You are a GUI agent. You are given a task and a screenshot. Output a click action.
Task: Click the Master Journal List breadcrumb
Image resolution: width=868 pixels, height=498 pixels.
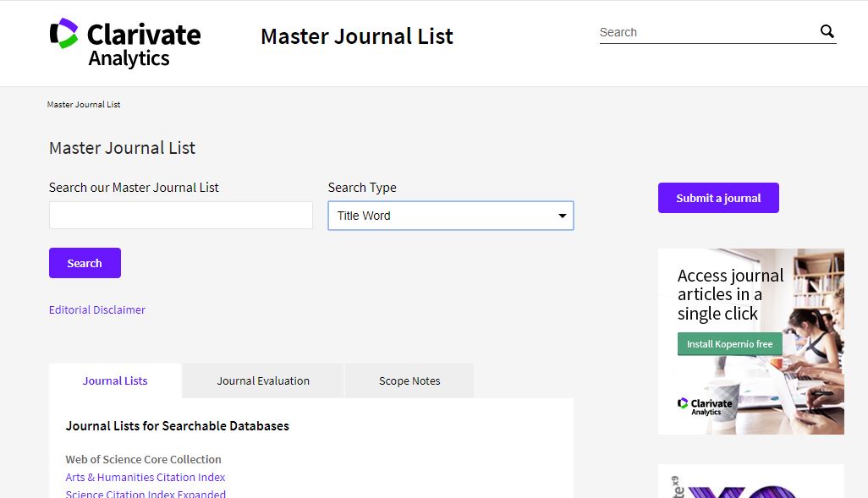point(84,105)
